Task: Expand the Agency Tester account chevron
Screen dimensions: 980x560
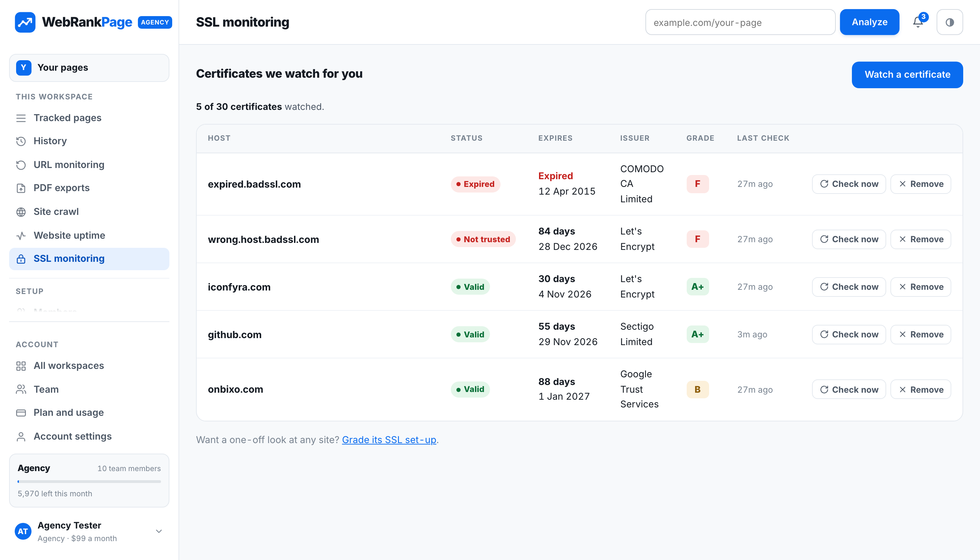Action: click(159, 531)
